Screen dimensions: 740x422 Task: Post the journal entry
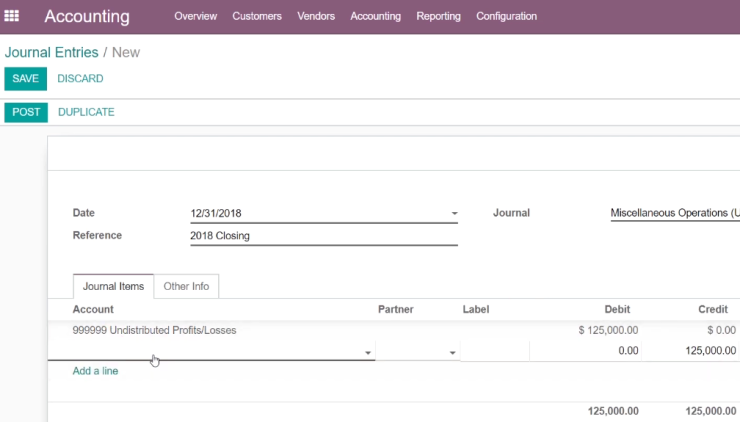click(26, 112)
